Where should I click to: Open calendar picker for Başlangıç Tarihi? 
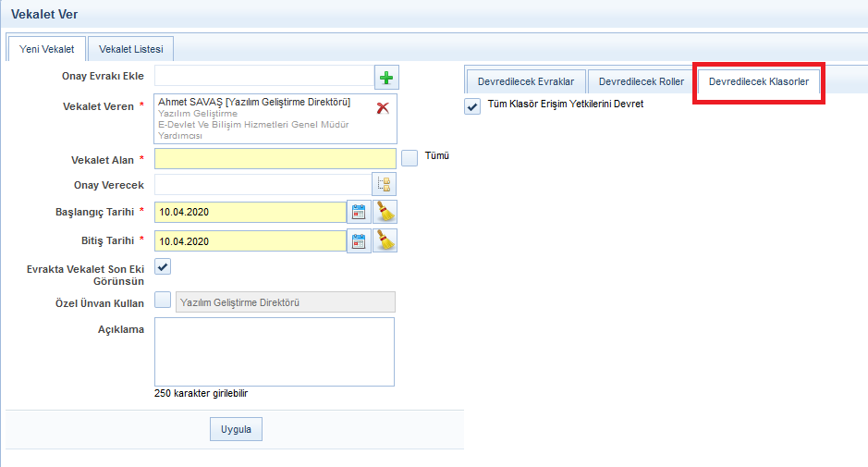[359, 212]
